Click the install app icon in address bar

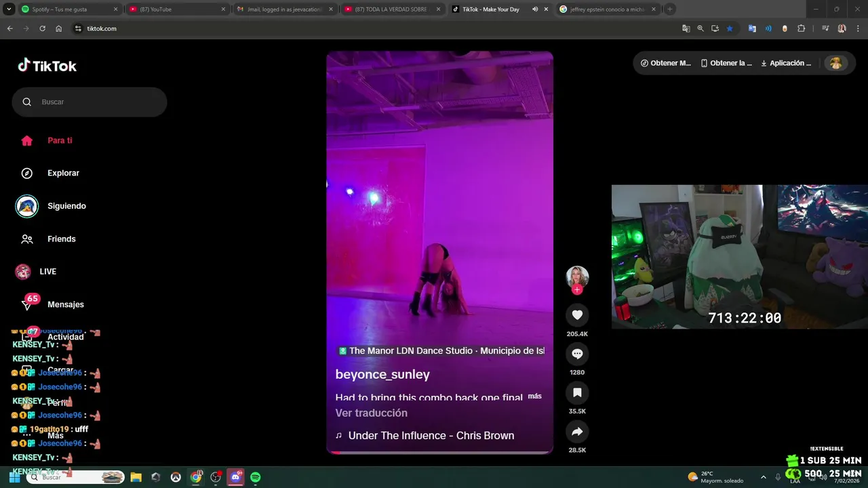click(x=715, y=28)
